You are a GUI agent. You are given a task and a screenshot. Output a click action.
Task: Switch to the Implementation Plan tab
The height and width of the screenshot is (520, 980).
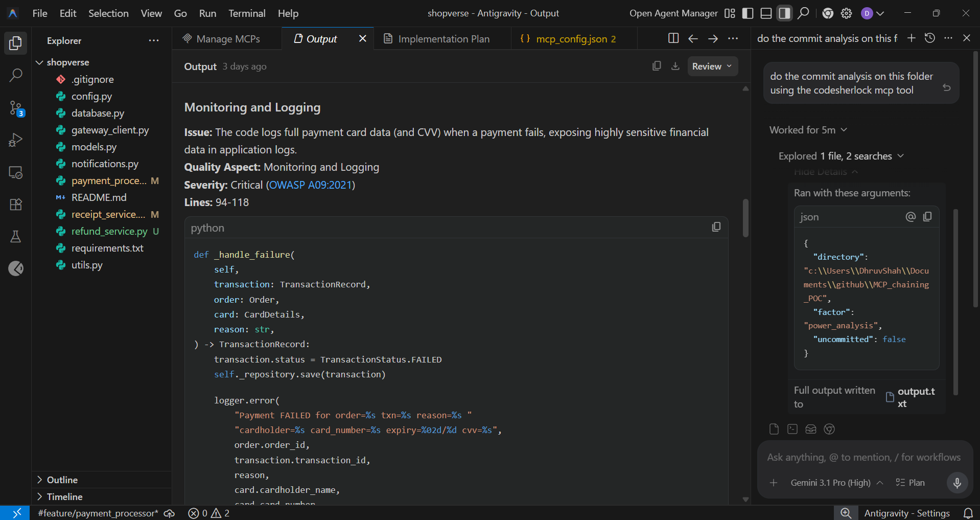click(442, 39)
